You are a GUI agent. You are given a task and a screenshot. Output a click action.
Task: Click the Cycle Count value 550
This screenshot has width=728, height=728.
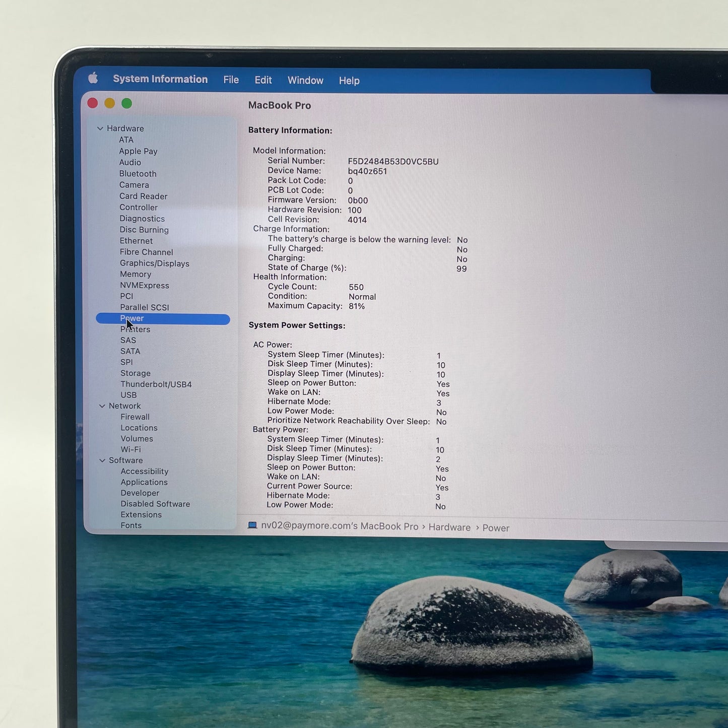(356, 287)
